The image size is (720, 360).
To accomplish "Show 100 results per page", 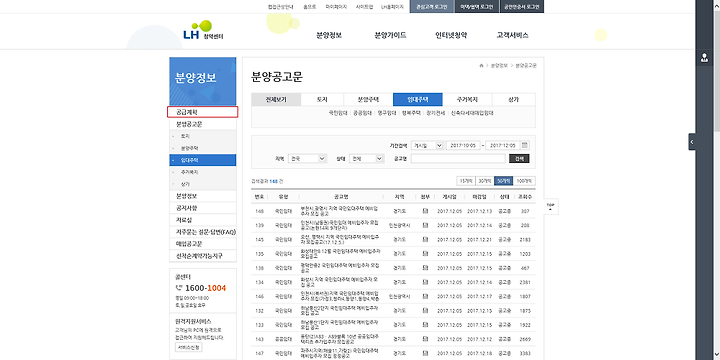I will pyautogui.click(x=524, y=181).
